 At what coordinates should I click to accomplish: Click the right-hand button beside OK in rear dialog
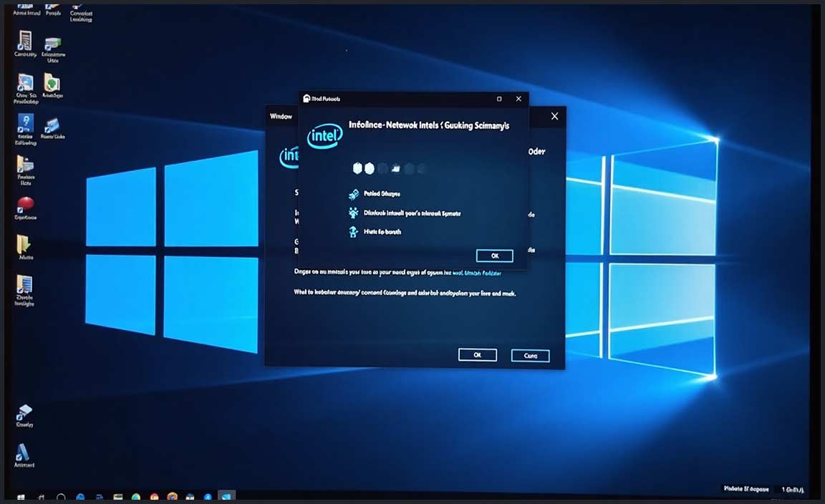click(531, 356)
